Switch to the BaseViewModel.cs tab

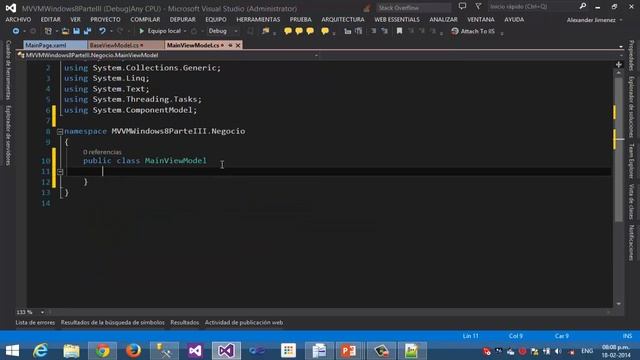(x=125, y=45)
